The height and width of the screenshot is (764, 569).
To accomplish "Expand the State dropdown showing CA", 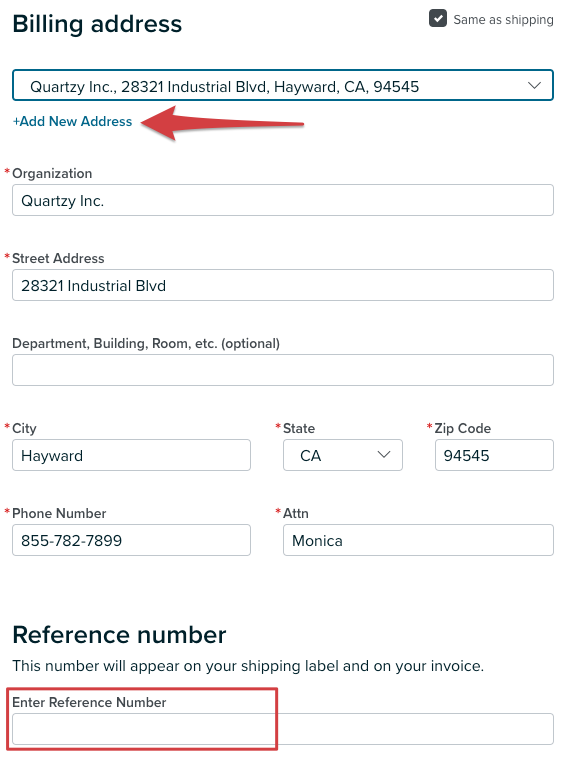I will click(342, 455).
